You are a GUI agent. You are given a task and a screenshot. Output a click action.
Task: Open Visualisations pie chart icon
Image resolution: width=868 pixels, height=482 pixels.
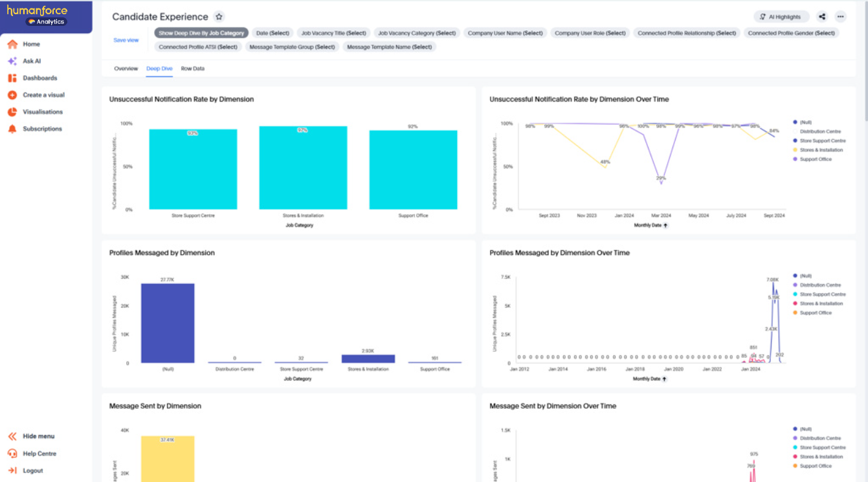click(12, 112)
